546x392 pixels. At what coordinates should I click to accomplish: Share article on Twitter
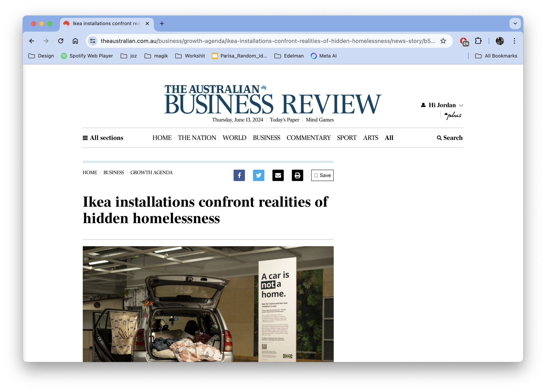(259, 175)
